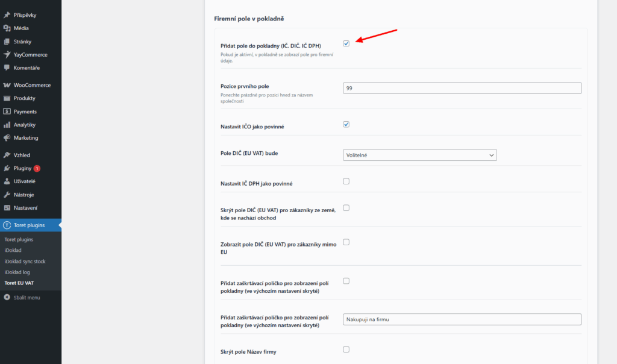Open the Nastavení menu item
This screenshot has height=364, width=617.
tap(26, 208)
